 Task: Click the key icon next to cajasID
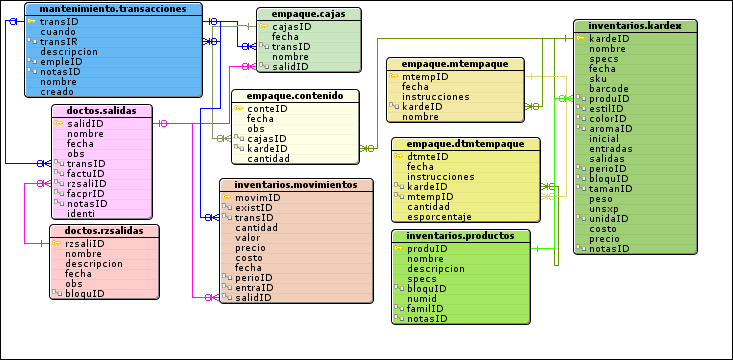point(264,27)
